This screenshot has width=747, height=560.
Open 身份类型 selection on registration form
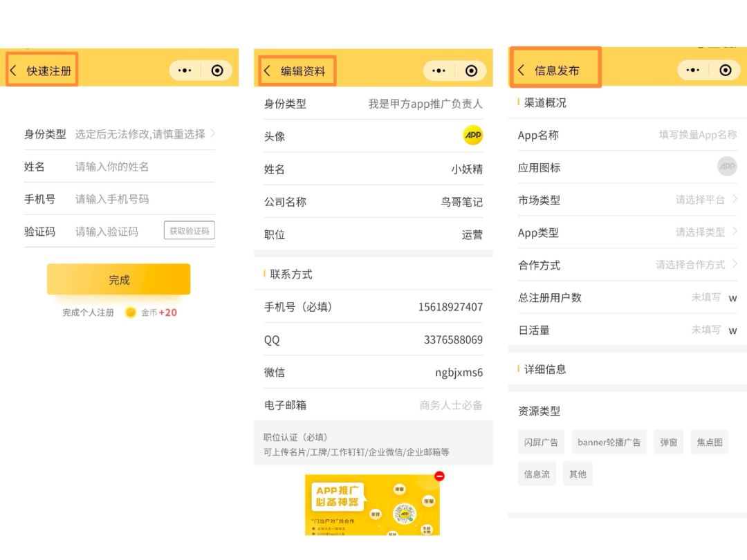point(145,134)
